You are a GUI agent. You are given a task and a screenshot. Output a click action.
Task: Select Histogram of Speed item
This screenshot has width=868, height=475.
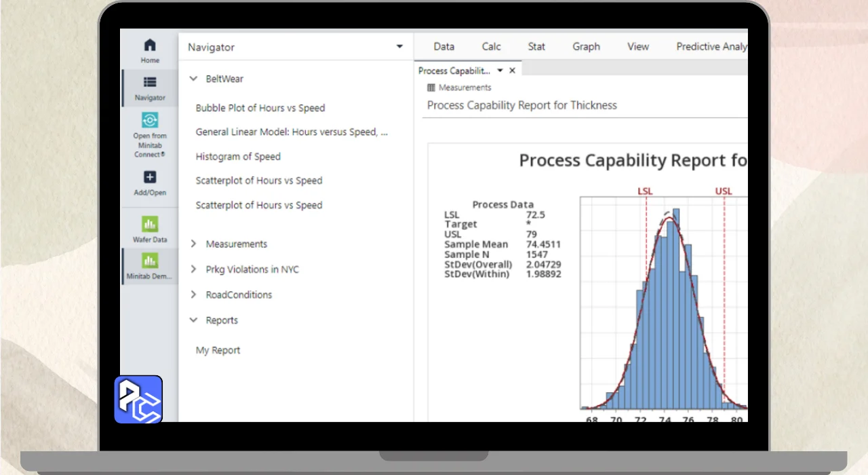pos(238,157)
